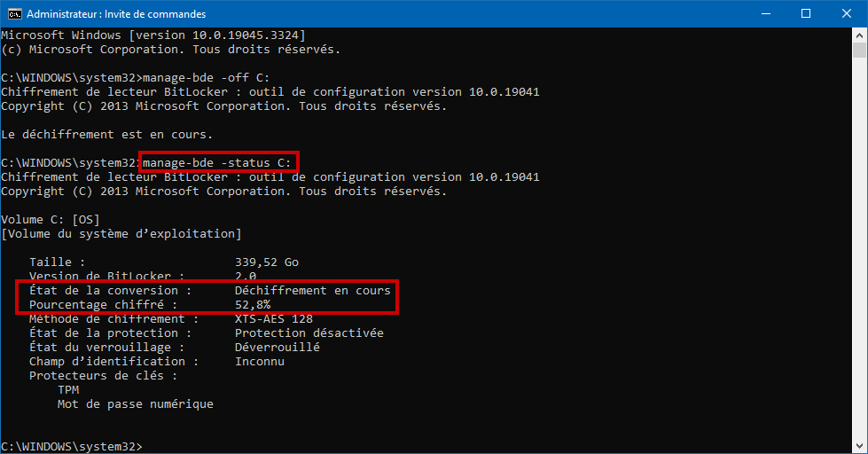
Task: Click the title bar text 'Administrateur : Invite de commandes'
Action: 116,14
